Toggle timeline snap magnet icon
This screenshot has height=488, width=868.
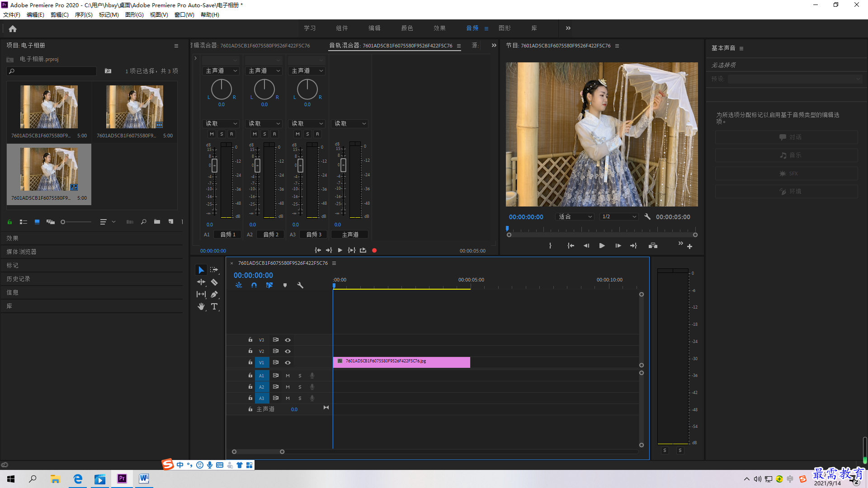[254, 285]
